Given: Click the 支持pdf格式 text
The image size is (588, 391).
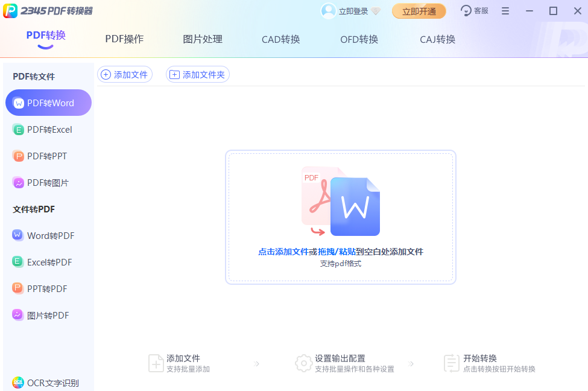Looking at the screenshot, I should click(341, 264).
